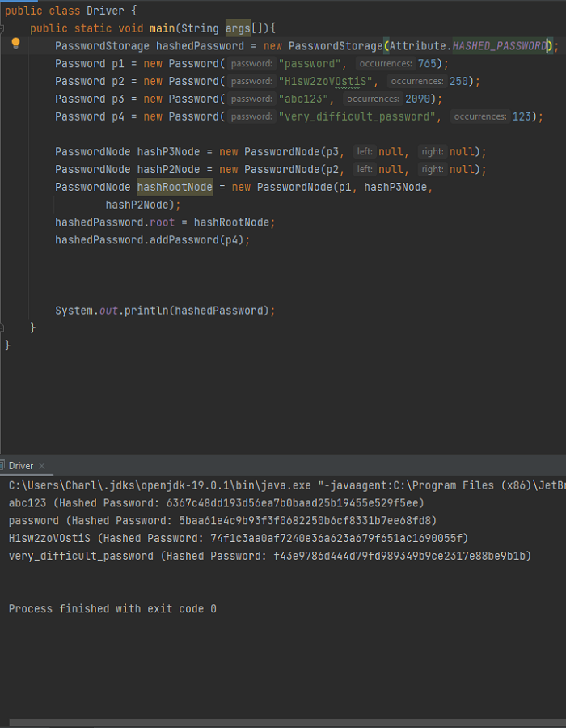The height and width of the screenshot is (728, 566).
Task: Click the yellow lightbulb intention icon
Action: click(15, 44)
